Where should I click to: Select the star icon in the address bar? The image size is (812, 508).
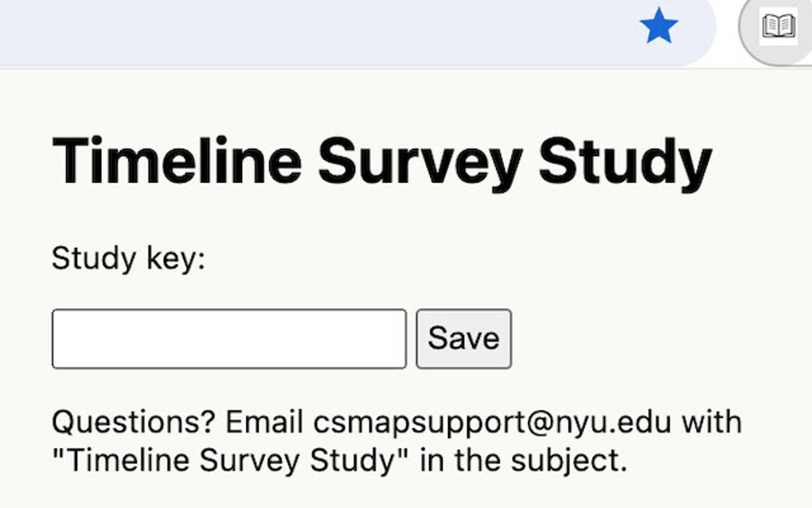(657, 25)
